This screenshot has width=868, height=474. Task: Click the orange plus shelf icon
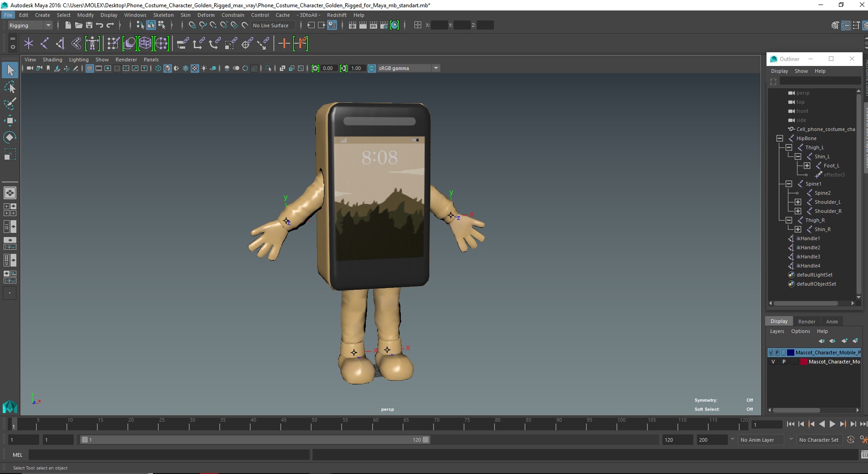point(284,44)
